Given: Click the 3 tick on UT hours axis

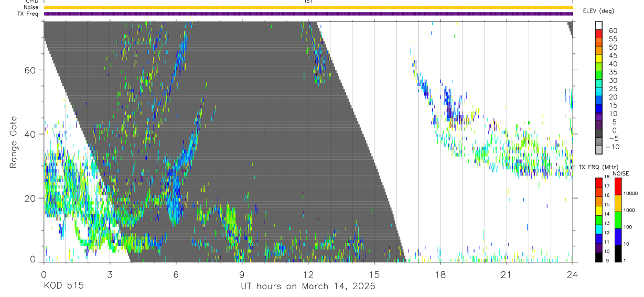Looking at the screenshot, I should [x=110, y=274].
